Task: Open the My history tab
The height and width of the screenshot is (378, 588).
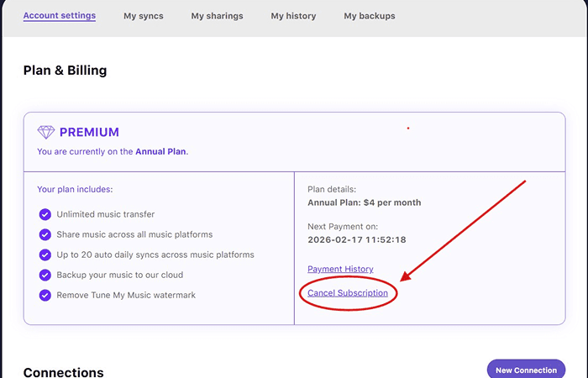Action: click(293, 16)
